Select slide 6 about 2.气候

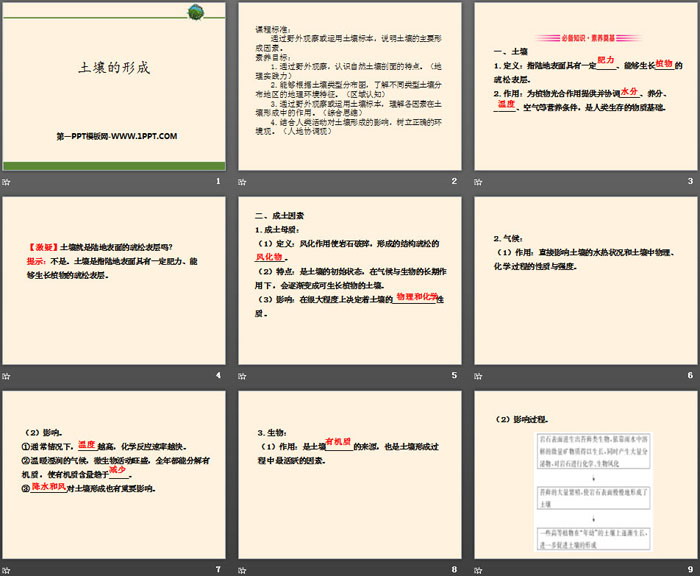pos(586,281)
